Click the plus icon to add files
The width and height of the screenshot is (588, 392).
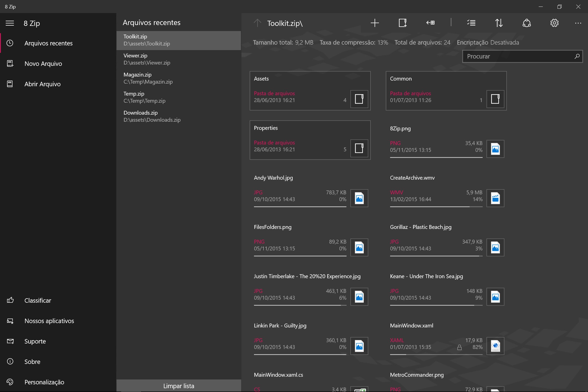(x=375, y=23)
